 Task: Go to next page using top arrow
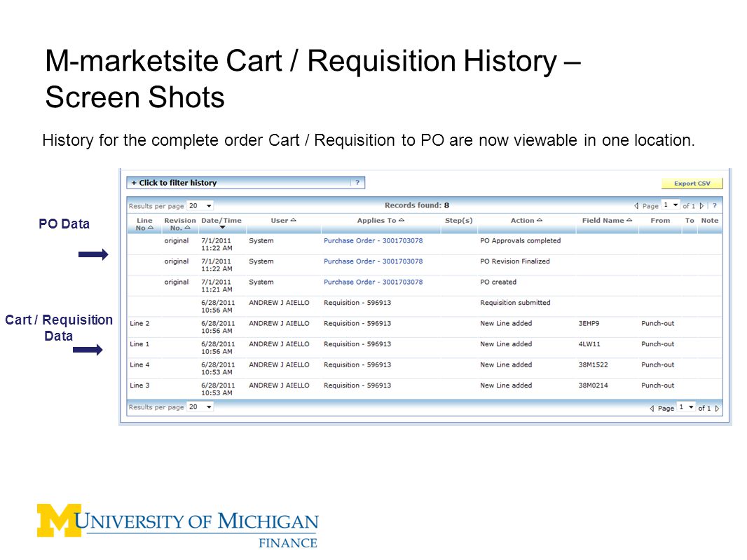click(701, 206)
